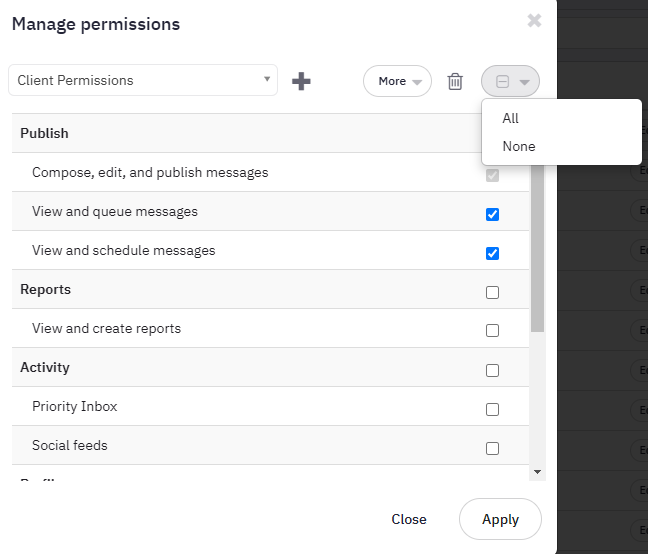Toggle the Compose, edit, and publish checkbox

coord(492,175)
